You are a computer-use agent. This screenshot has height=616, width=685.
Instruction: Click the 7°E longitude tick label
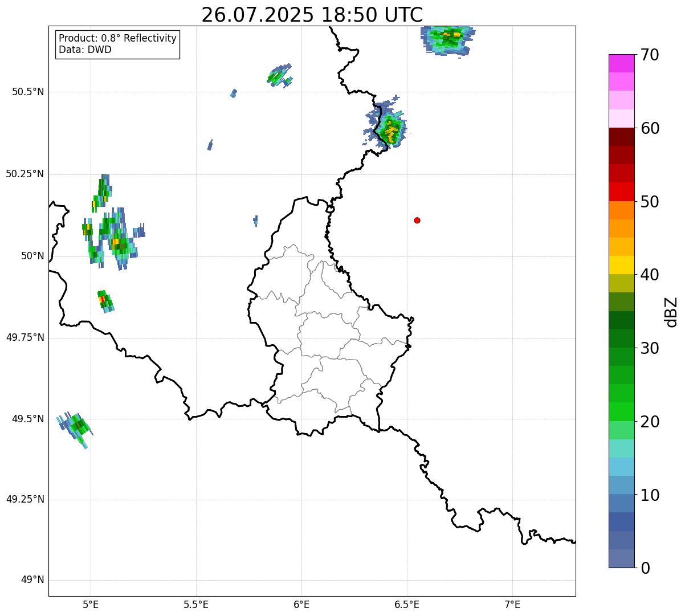[512, 604]
